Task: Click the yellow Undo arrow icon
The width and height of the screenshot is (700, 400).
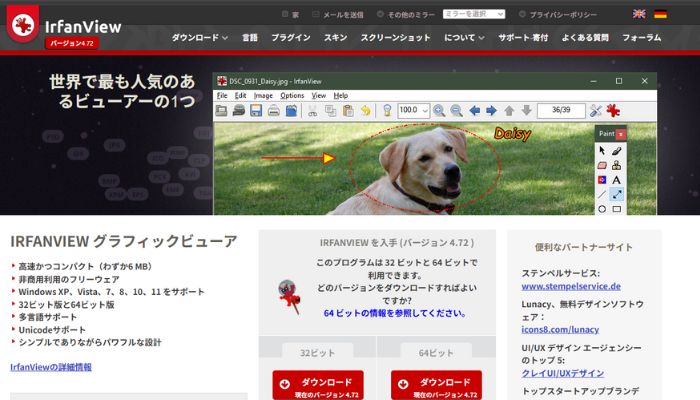Action: point(366,110)
